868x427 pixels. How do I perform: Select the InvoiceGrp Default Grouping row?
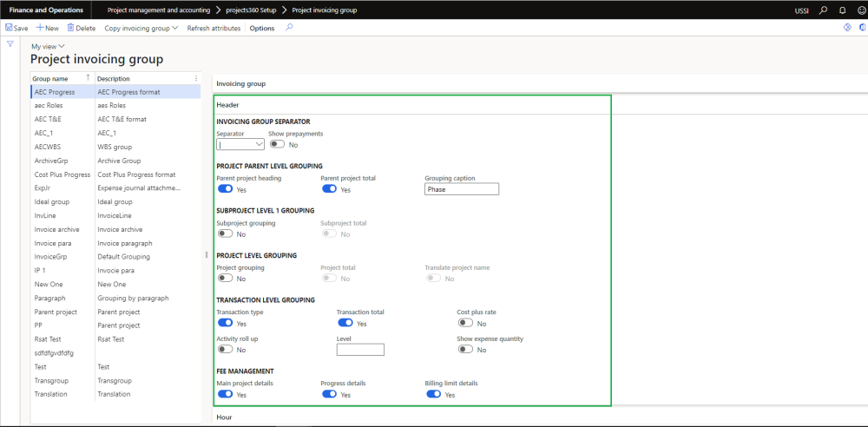[115, 256]
